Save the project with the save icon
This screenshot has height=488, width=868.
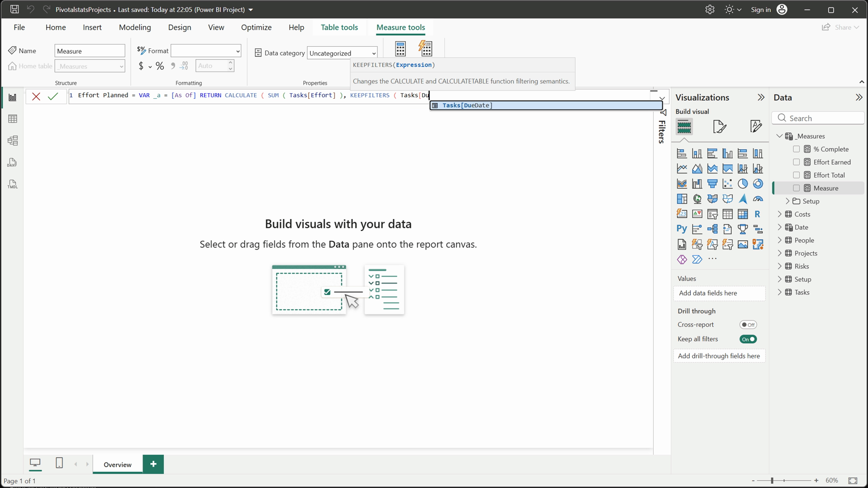point(15,9)
